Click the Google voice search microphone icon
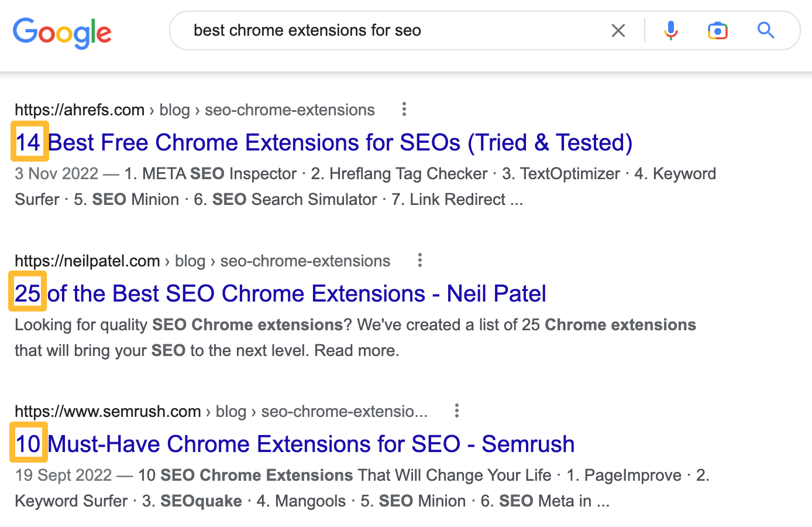The image size is (812, 527). pos(670,30)
